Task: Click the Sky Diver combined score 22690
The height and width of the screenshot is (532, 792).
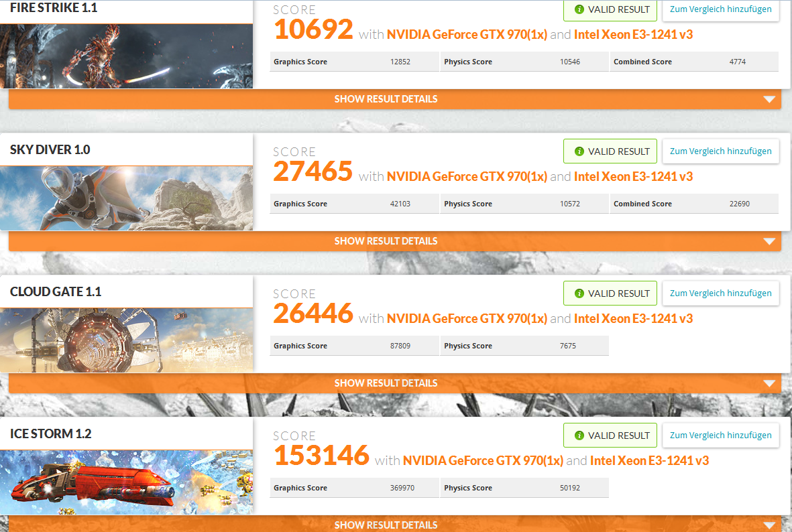Action: click(x=740, y=204)
